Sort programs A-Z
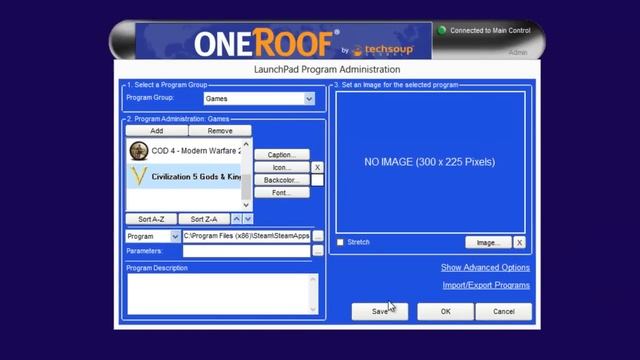Screen dimensions: 640x360 click(x=151, y=219)
